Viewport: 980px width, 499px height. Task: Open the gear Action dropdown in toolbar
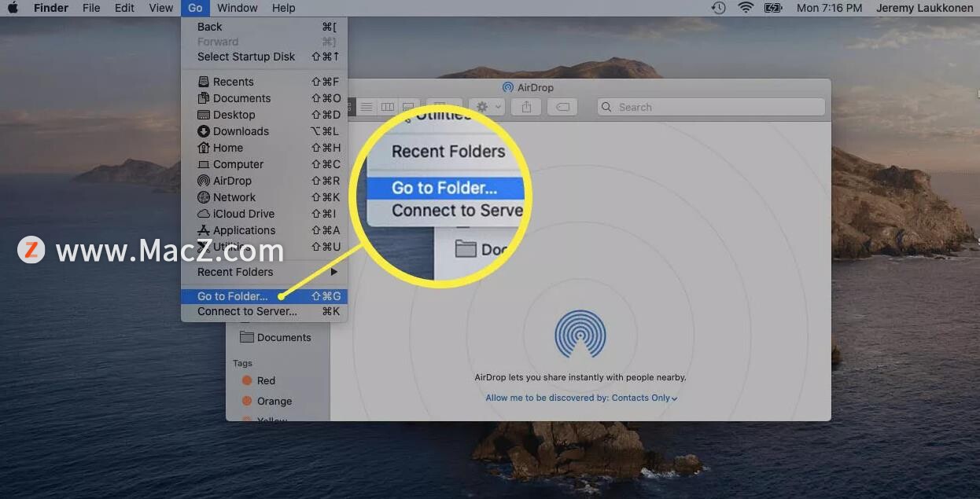tap(488, 107)
